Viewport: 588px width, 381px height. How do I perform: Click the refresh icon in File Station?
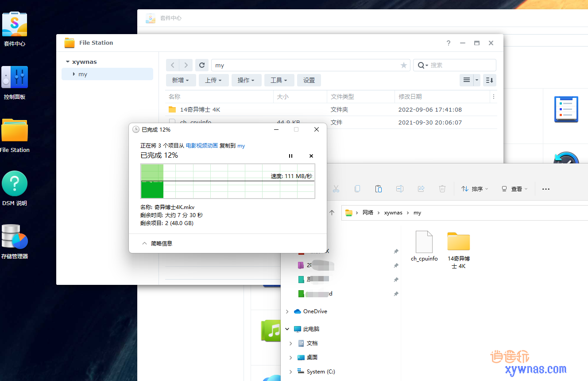pyautogui.click(x=202, y=65)
